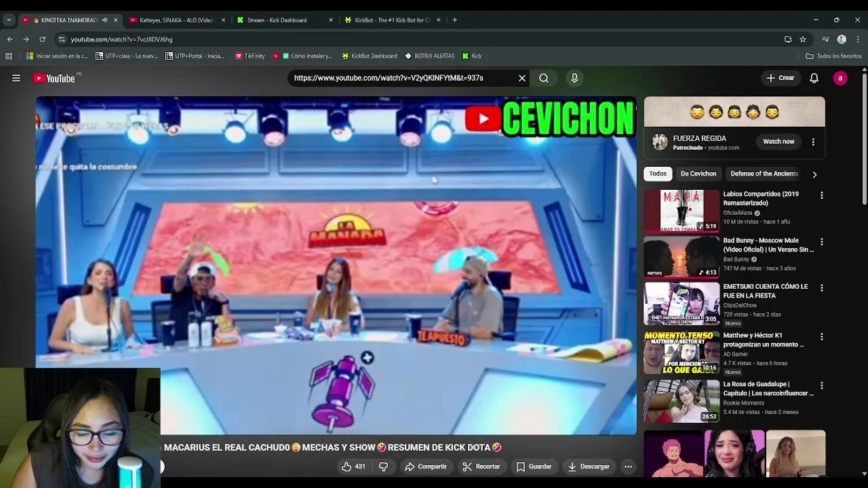Click Watch now on Fuerza Regida ad

click(x=778, y=142)
